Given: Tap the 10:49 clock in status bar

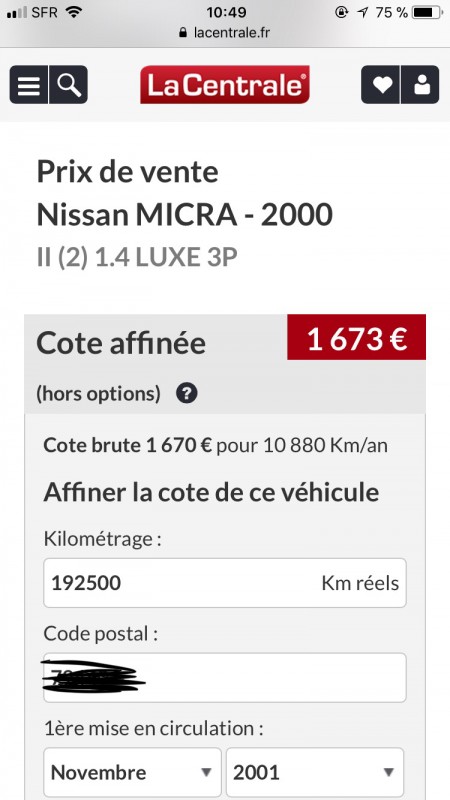Looking at the screenshot, I should click(x=226, y=12).
